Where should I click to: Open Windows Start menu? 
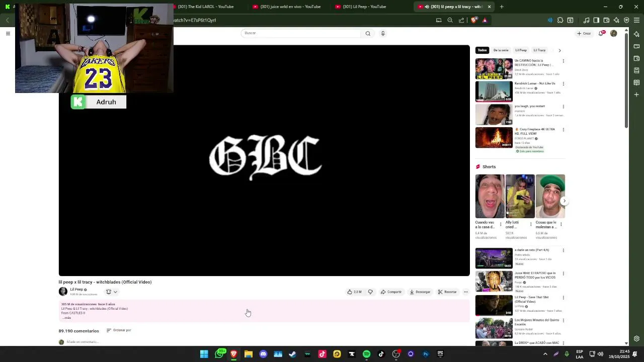(x=204, y=354)
